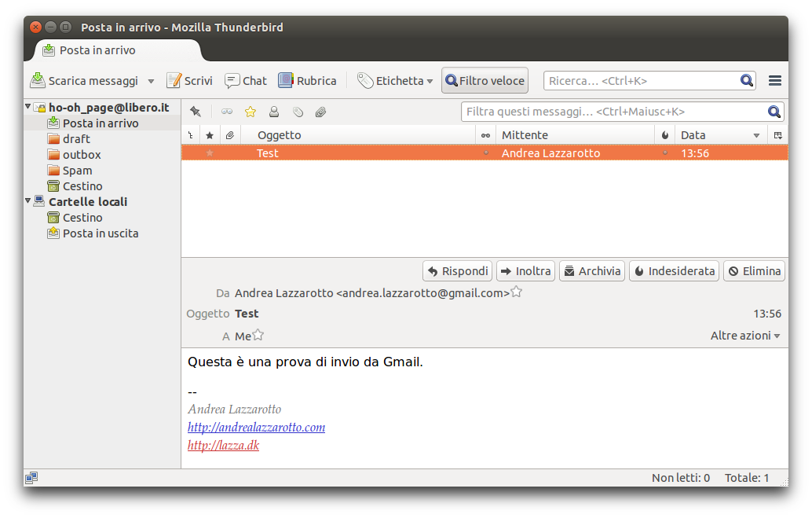
Task: Click the Filtra questi messaggi field
Action: 613,112
